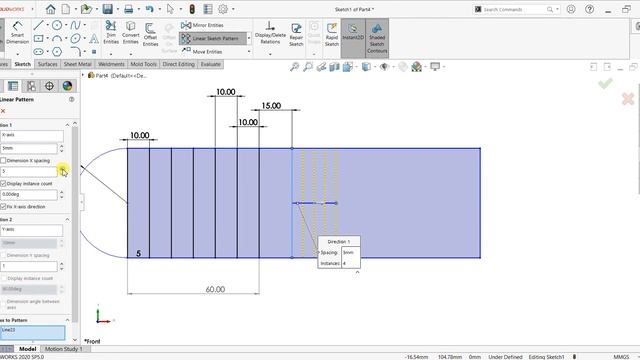Click the Zoom to Fit icon

tap(294, 67)
